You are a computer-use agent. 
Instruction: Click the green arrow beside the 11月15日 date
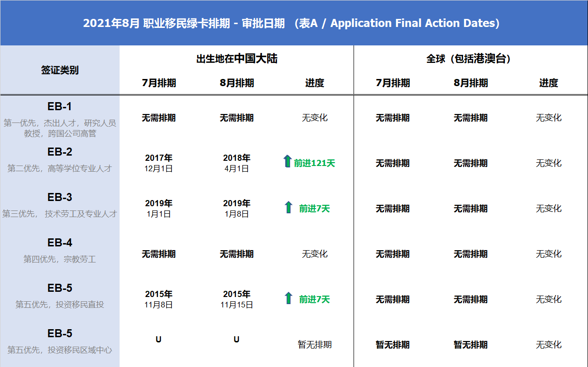pyautogui.click(x=288, y=298)
